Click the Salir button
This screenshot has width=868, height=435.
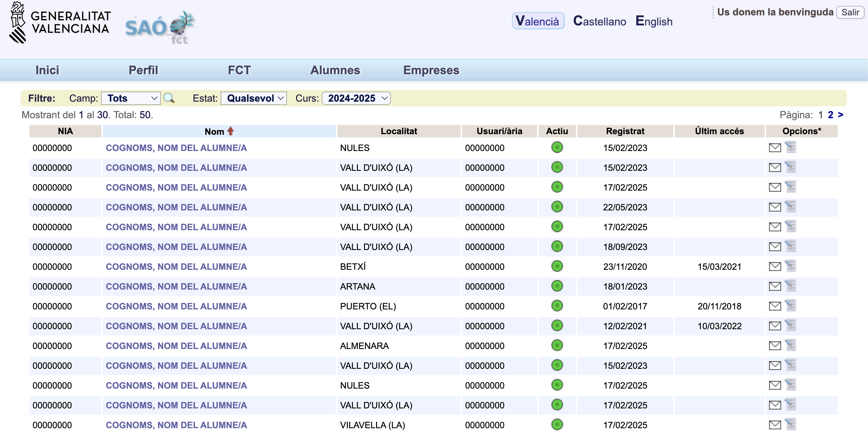click(x=850, y=12)
